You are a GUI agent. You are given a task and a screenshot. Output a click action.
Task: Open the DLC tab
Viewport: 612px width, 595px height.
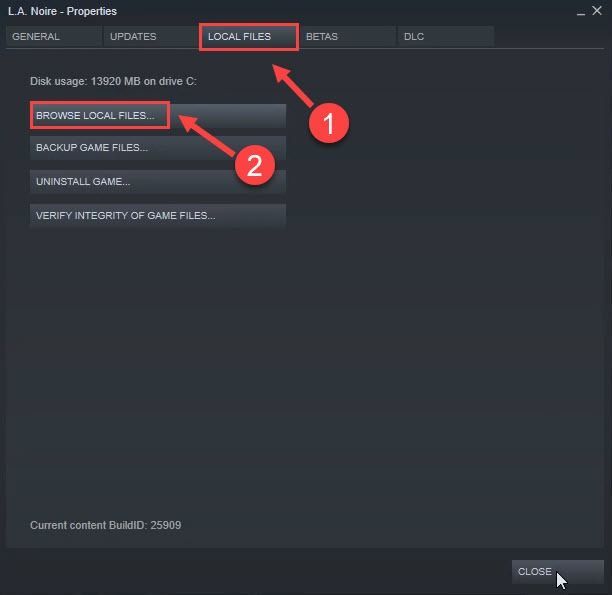point(446,37)
